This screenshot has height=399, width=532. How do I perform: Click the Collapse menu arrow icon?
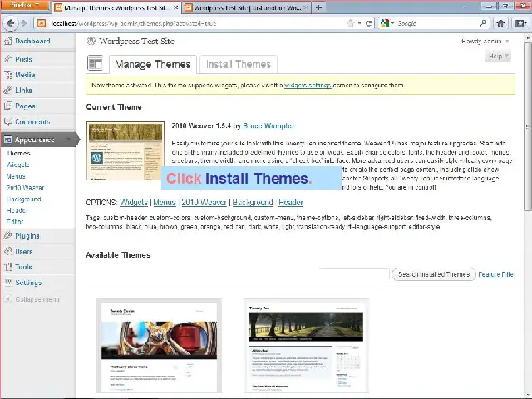7,299
